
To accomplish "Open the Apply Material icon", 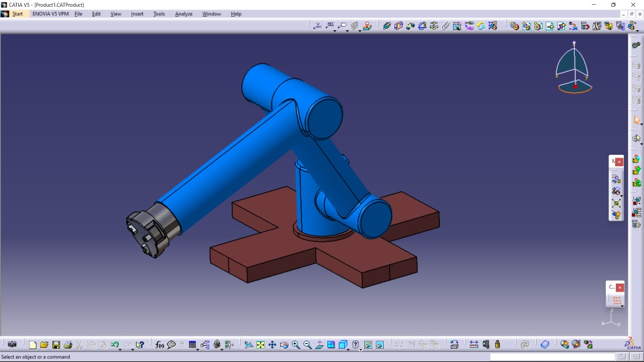I will click(x=565, y=345).
